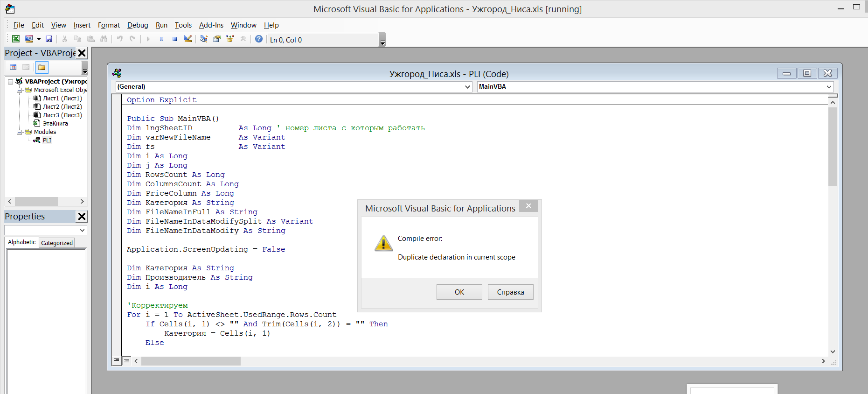Click the Redo arrow icon

(x=133, y=39)
